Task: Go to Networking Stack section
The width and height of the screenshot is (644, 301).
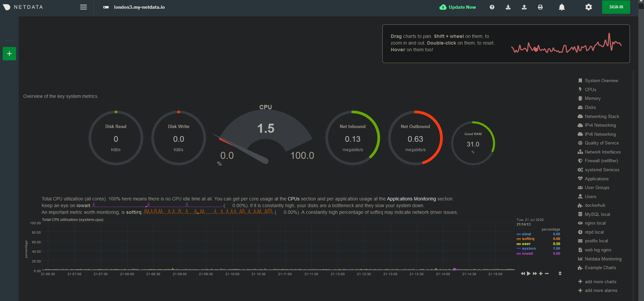Action: coord(602,116)
